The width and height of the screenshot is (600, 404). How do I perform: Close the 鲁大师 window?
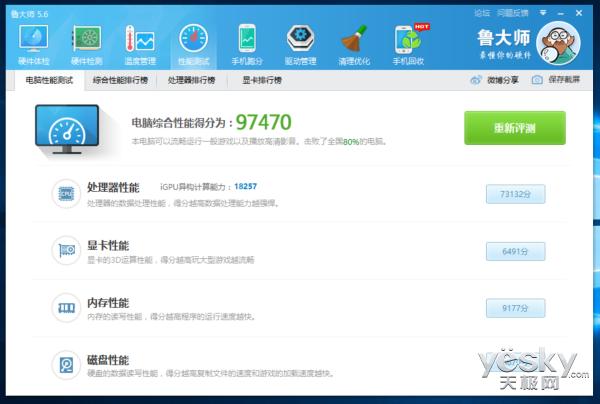click(x=579, y=13)
